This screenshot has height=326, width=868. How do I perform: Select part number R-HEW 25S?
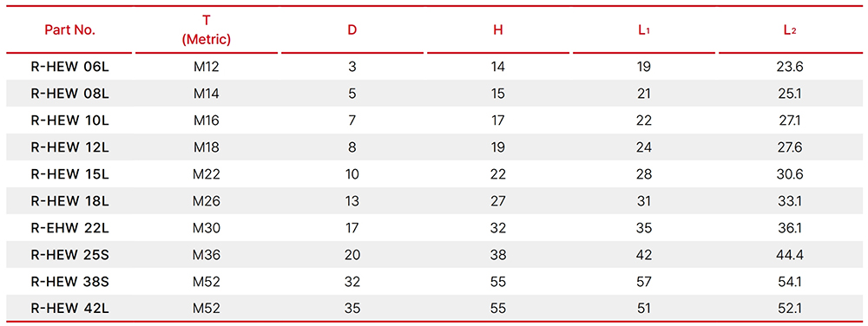pos(69,255)
